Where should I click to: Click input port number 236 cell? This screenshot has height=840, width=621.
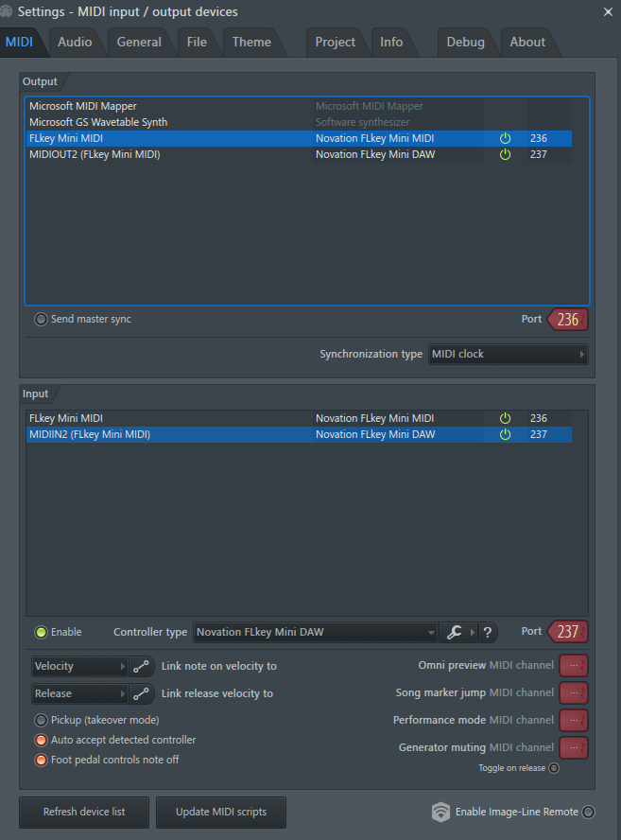[x=539, y=418]
